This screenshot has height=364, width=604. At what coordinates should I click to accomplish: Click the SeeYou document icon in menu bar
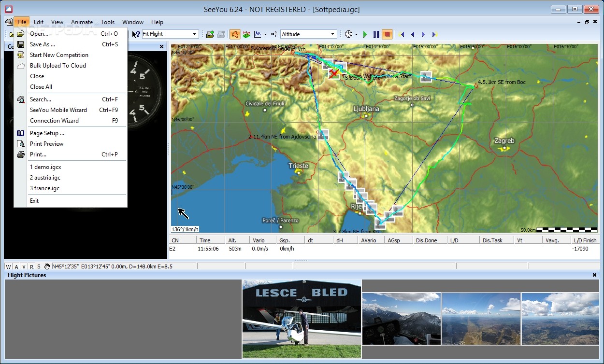[9, 22]
